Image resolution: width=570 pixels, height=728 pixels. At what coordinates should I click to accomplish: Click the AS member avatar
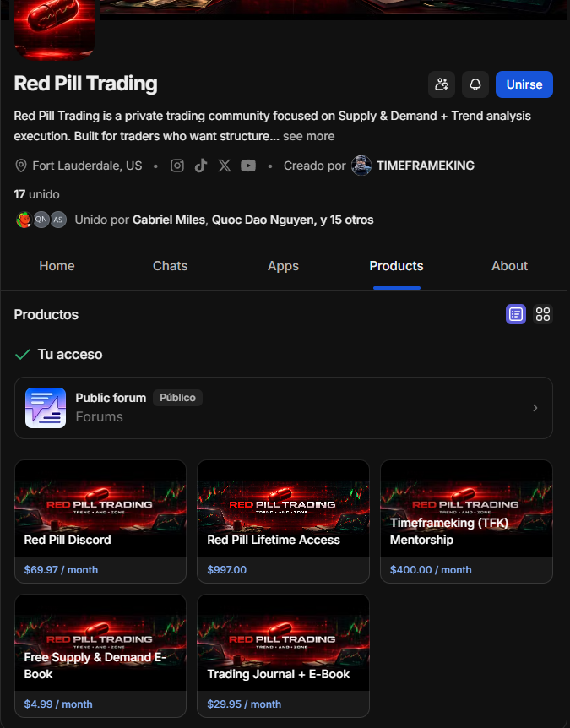pos(58,220)
